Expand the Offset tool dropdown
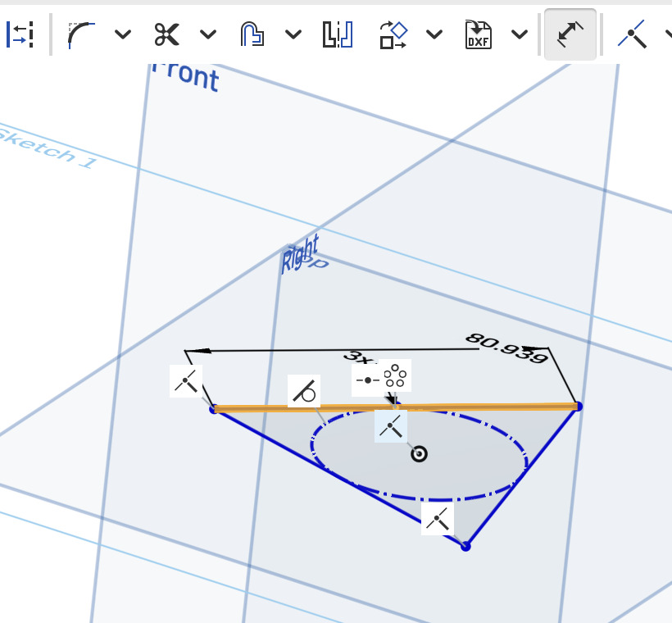Image resolution: width=672 pixels, height=623 pixels. coord(293,34)
